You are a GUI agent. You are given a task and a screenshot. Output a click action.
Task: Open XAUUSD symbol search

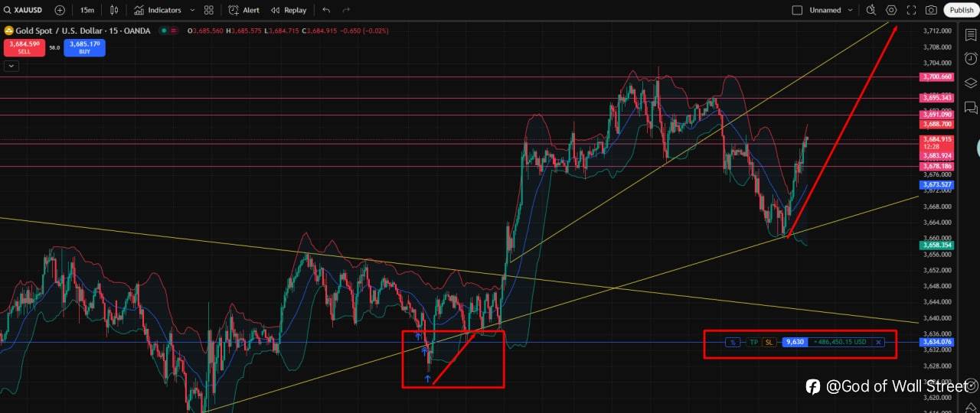[x=24, y=10]
